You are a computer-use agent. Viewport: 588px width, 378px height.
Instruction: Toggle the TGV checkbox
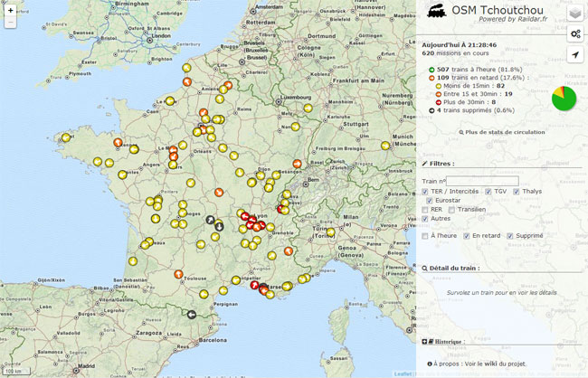(488, 192)
